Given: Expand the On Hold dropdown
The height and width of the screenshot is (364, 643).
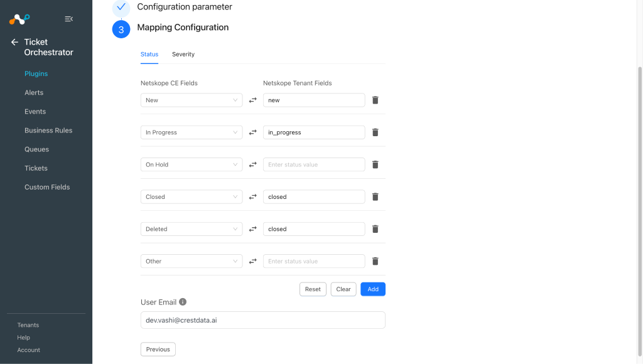Looking at the screenshot, I should [x=192, y=164].
